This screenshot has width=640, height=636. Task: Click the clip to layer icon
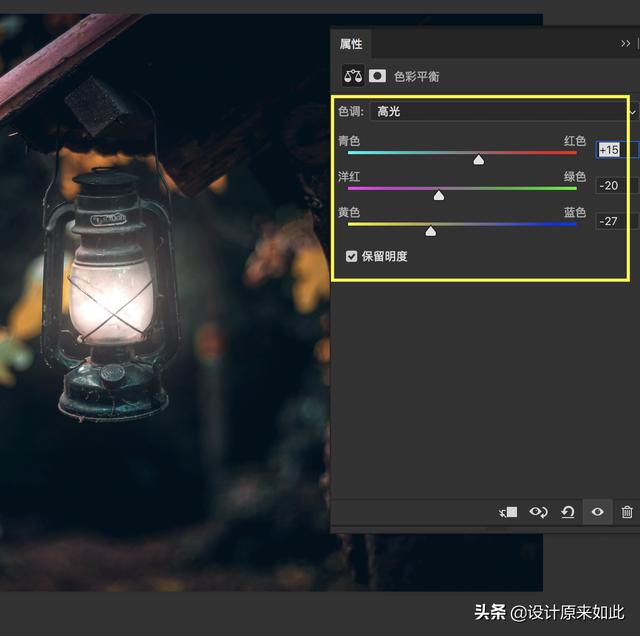[508, 512]
